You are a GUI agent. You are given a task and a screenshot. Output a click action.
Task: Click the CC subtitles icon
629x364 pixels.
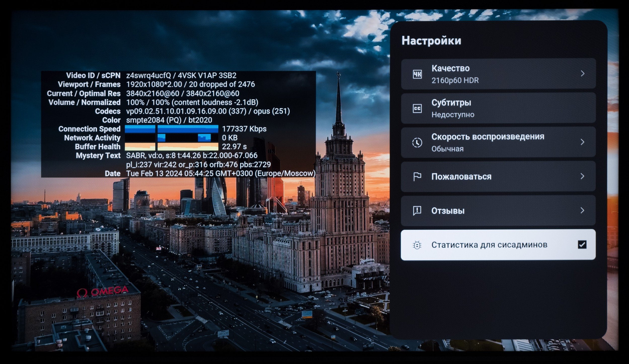[417, 108]
